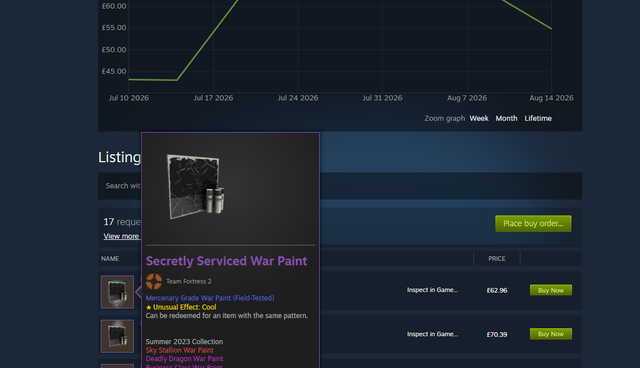This screenshot has height=368, width=640.
Task: Click the £50.00 axis label
Action: pyautogui.click(x=114, y=50)
